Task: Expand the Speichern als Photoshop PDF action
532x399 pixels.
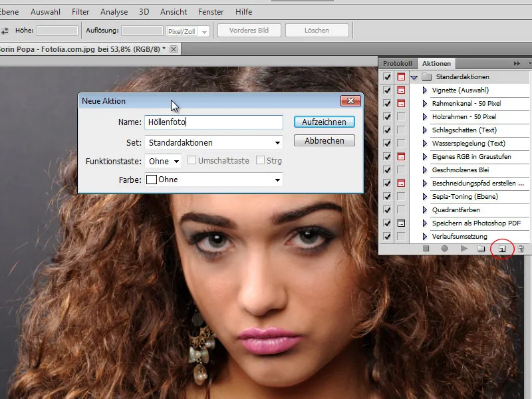Action: 424,223
